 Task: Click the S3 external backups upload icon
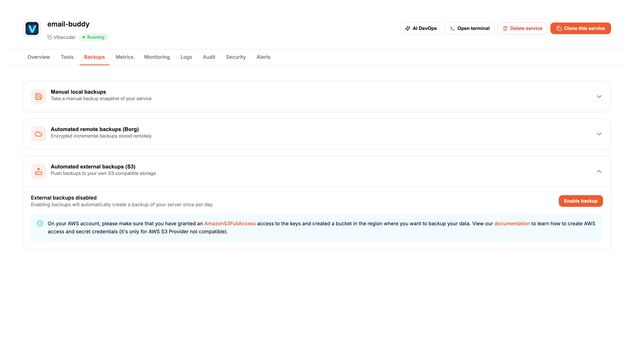pos(39,171)
